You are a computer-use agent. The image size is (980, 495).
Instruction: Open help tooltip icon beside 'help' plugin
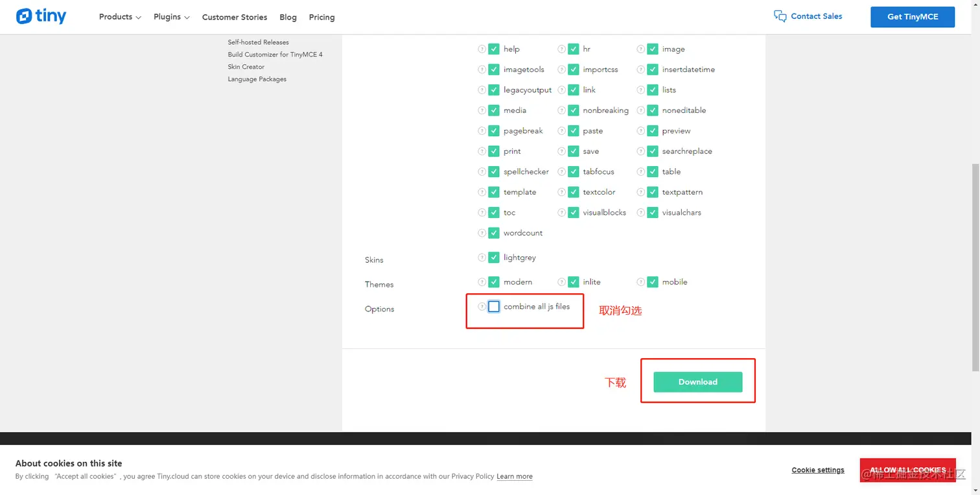[x=482, y=49]
